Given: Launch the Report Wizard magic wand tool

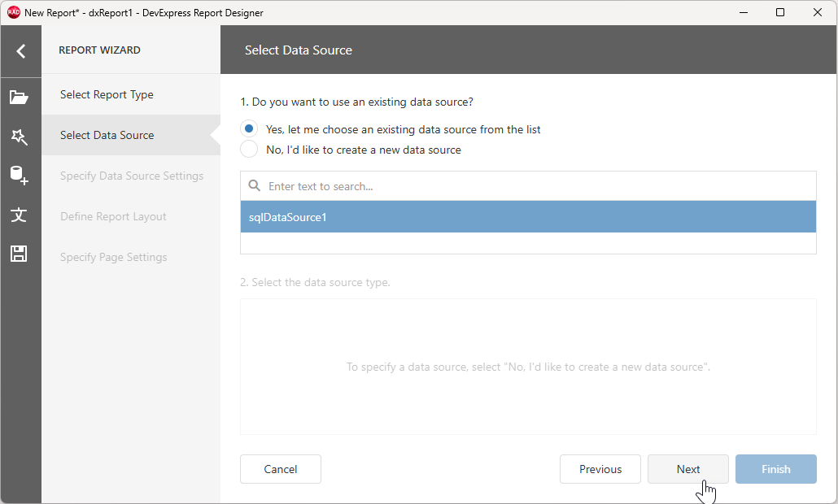Looking at the screenshot, I should (20, 137).
